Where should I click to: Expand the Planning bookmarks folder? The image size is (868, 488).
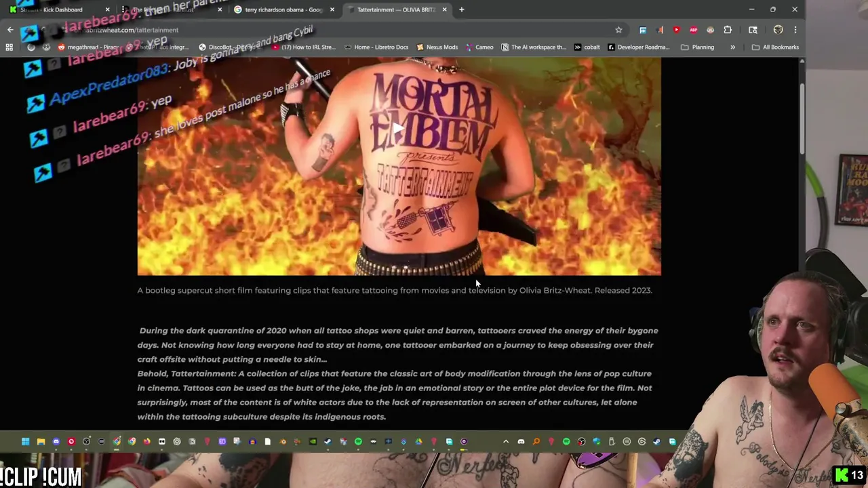697,47
